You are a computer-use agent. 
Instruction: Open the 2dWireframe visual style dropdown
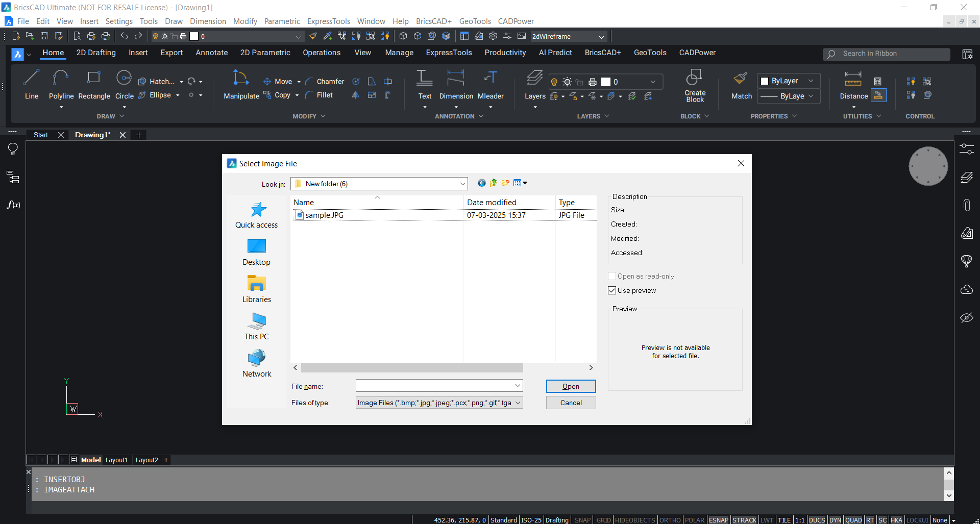[x=602, y=36]
